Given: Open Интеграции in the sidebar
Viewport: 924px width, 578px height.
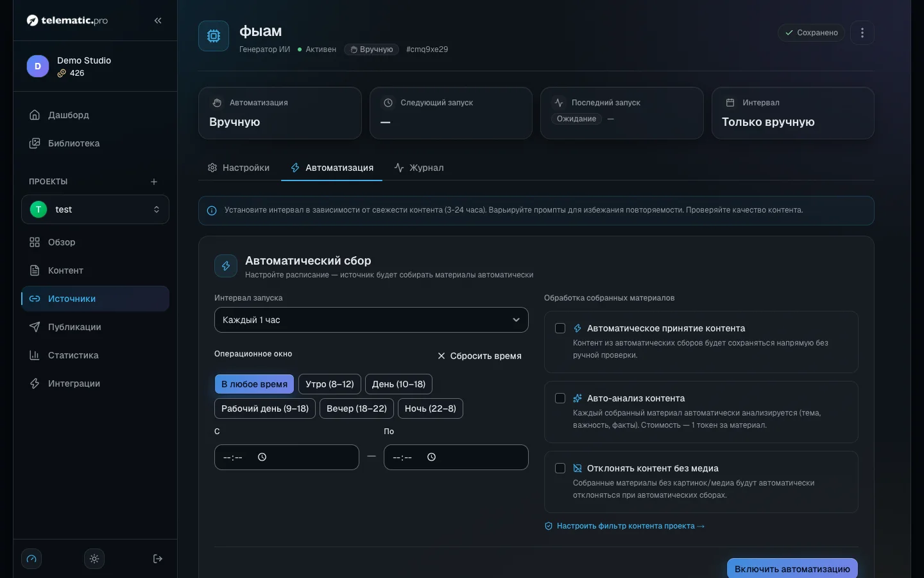Looking at the screenshot, I should (x=95, y=383).
